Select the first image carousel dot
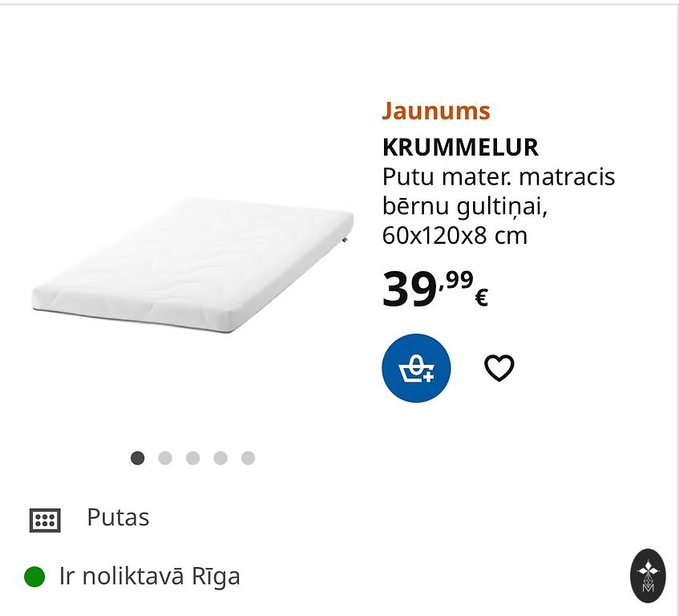Image resolution: width=679 pixels, height=616 pixels. pos(137,458)
